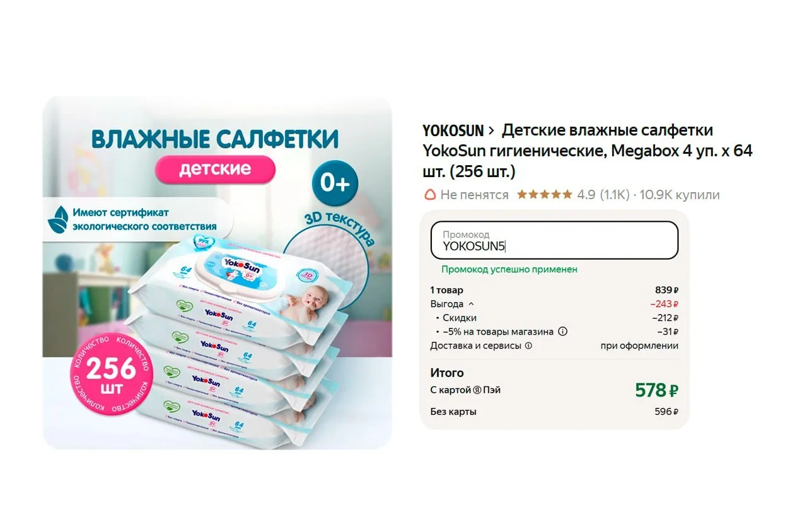
Task: Open the YOKOSUN brand link
Action: coord(453,130)
